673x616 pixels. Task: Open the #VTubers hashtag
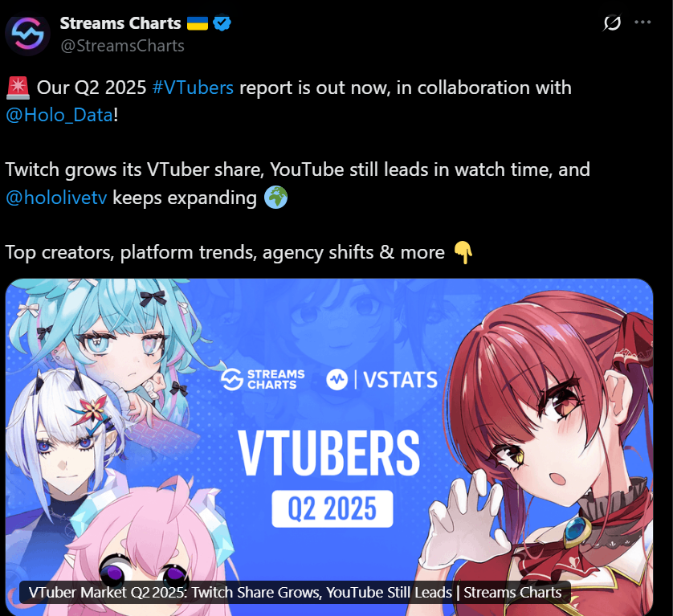[193, 88]
